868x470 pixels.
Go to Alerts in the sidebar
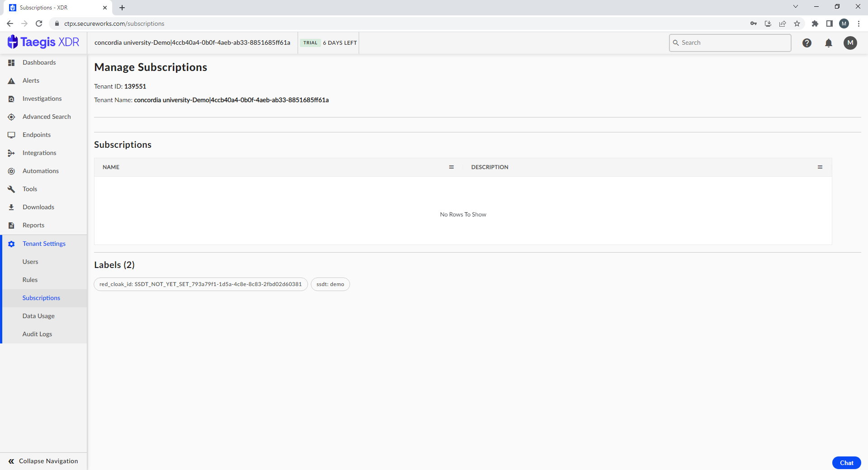[x=31, y=80]
